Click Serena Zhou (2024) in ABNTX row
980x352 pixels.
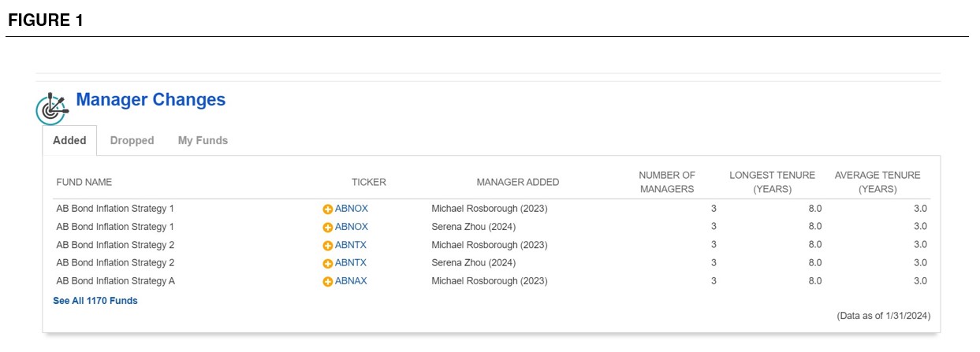474,263
